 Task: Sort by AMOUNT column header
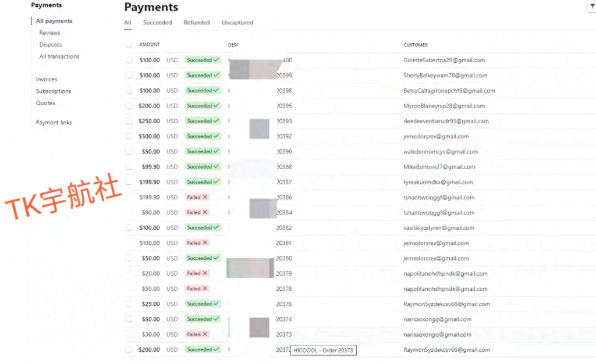point(150,44)
